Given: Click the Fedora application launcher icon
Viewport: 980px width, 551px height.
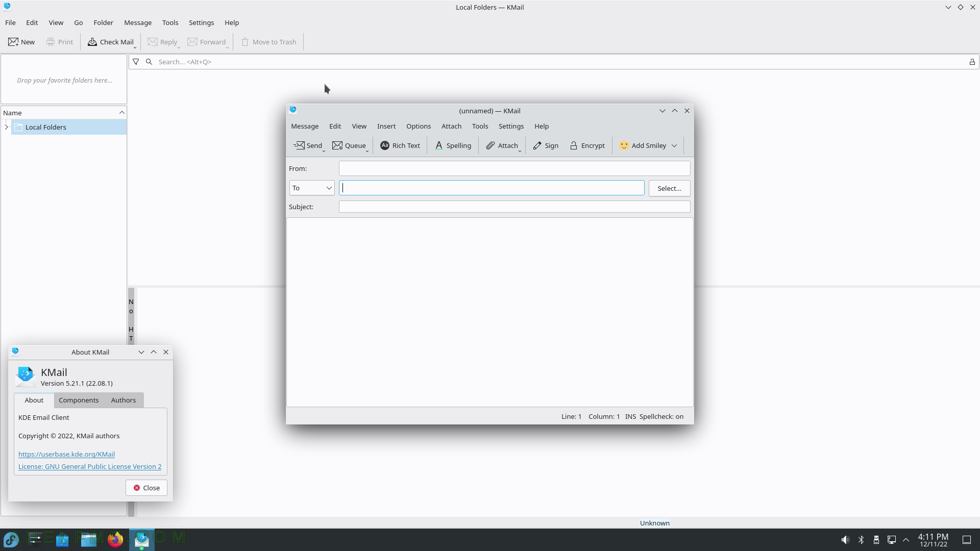Looking at the screenshot, I should coord(11,539).
